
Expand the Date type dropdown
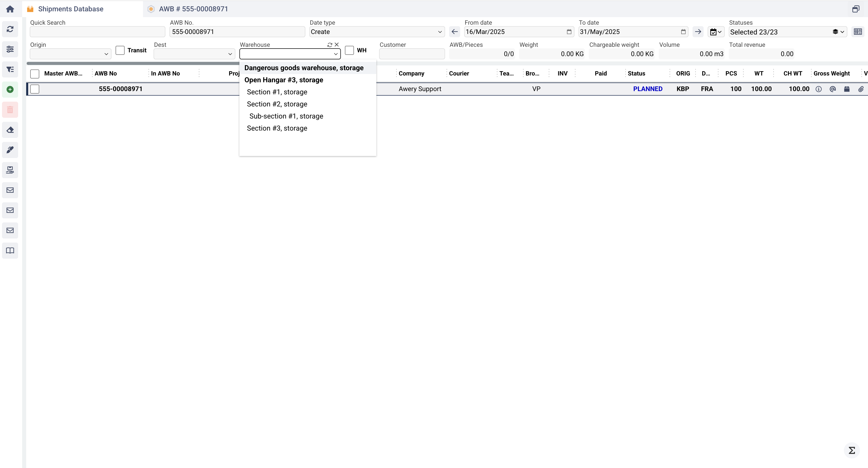pyautogui.click(x=377, y=32)
